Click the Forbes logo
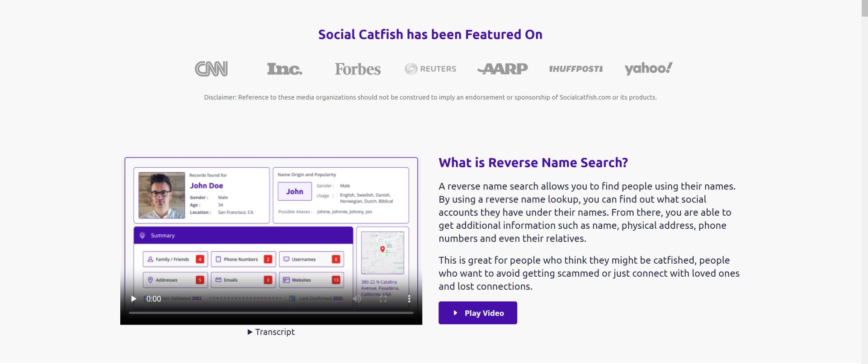Viewport: 868px width, 364px height. tap(358, 69)
